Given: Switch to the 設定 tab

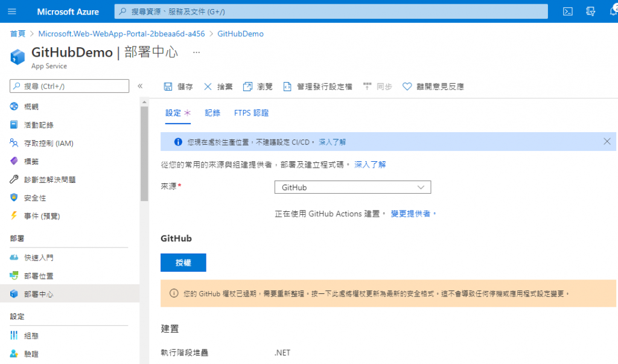Looking at the screenshot, I should [x=178, y=113].
